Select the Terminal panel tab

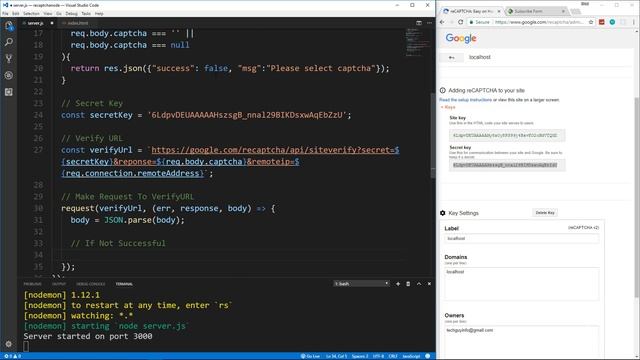tap(124, 284)
